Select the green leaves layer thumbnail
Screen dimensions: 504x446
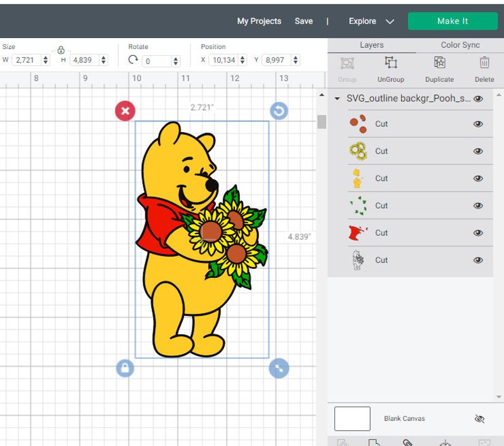pyautogui.click(x=358, y=206)
